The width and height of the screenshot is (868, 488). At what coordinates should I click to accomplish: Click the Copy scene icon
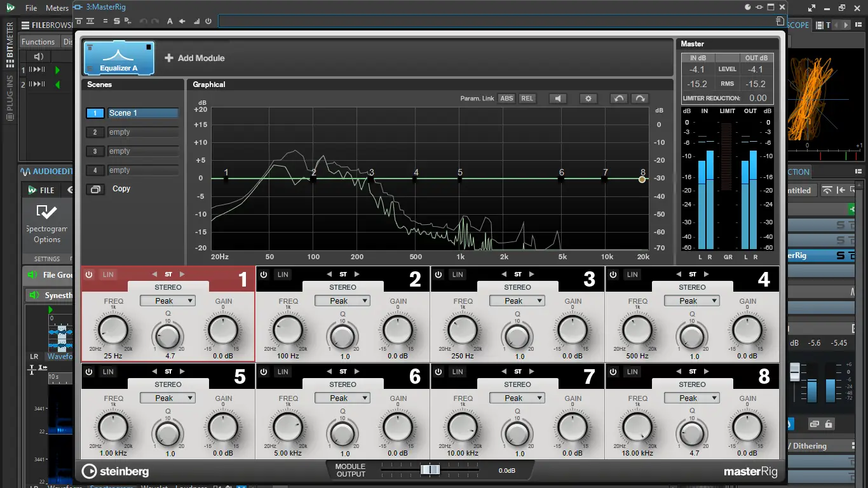95,189
